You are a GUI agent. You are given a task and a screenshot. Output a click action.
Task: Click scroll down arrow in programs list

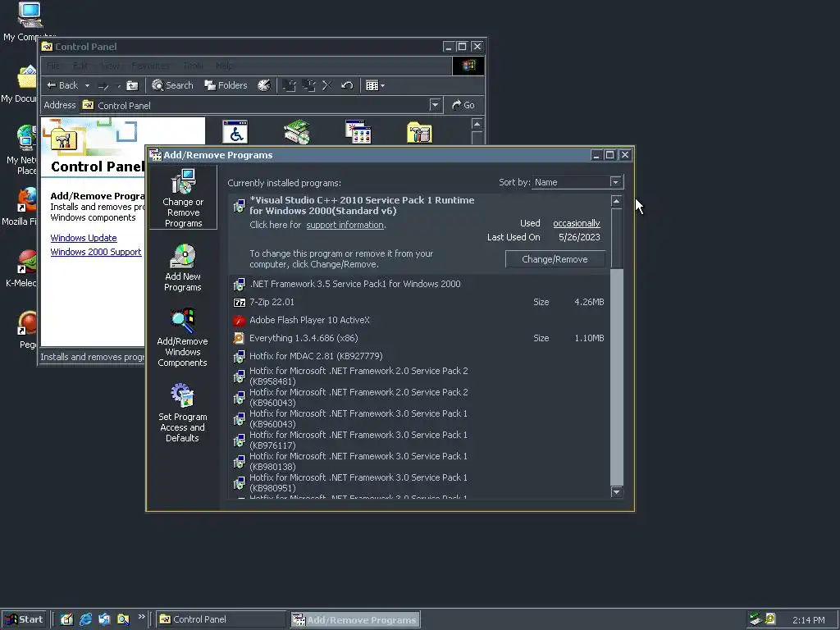tap(617, 492)
